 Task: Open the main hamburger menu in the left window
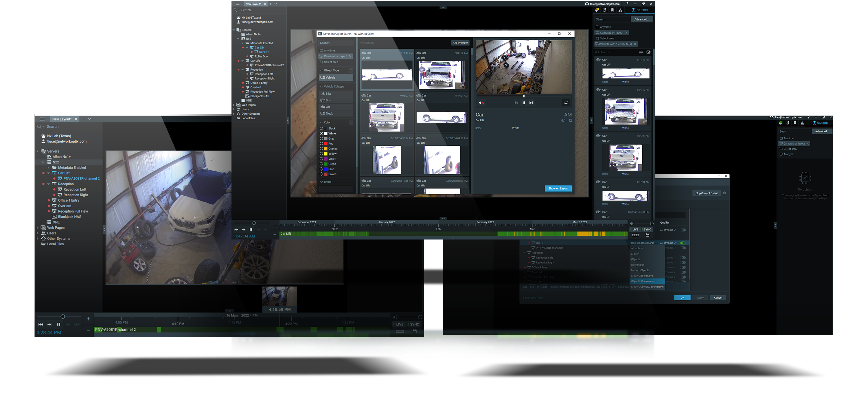coord(42,119)
